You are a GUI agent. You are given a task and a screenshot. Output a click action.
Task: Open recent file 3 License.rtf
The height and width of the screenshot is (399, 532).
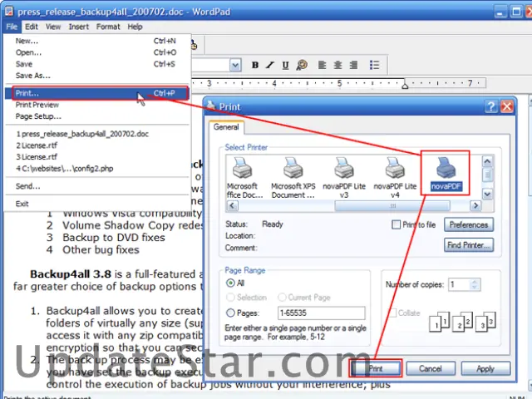coord(97,157)
